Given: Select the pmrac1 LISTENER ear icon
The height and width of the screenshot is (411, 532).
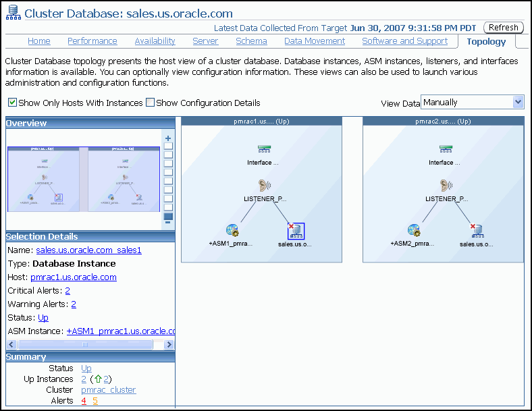Looking at the screenshot, I should [x=262, y=185].
